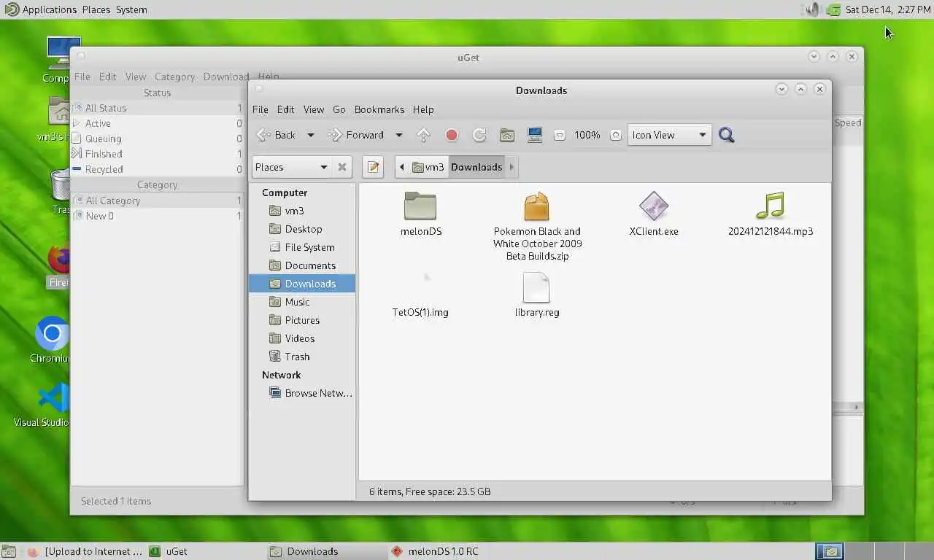Screen dimensions: 934x560
Task: Open file search with the magnifier icon
Action: point(727,135)
